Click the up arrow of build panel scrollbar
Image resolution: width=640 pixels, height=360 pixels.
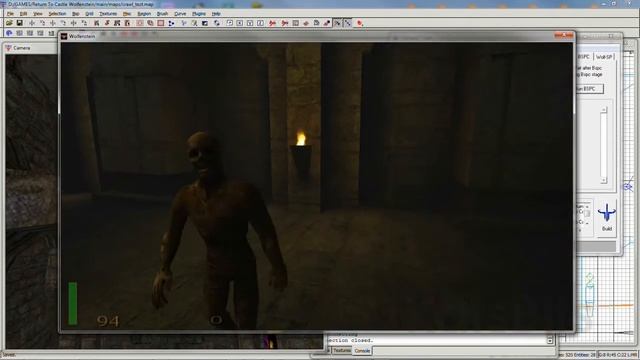(x=604, y=110)
